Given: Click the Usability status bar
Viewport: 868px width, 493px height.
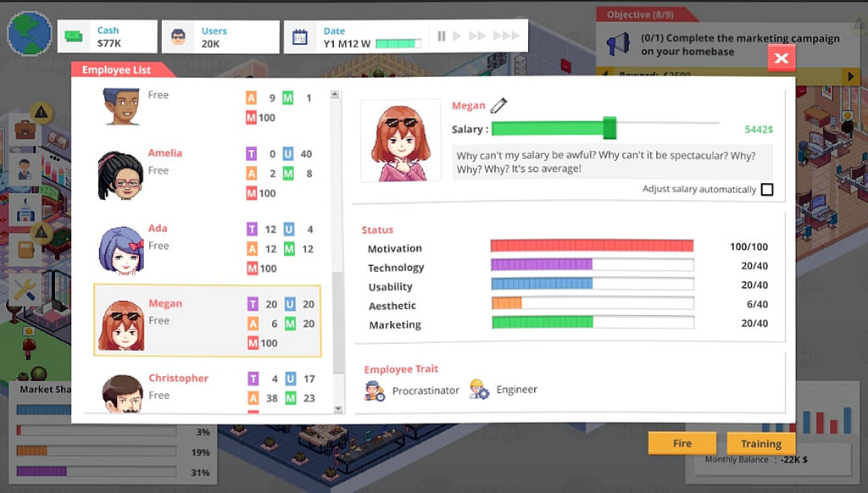Looking at the screenshot, I should [x=592, y=285].
